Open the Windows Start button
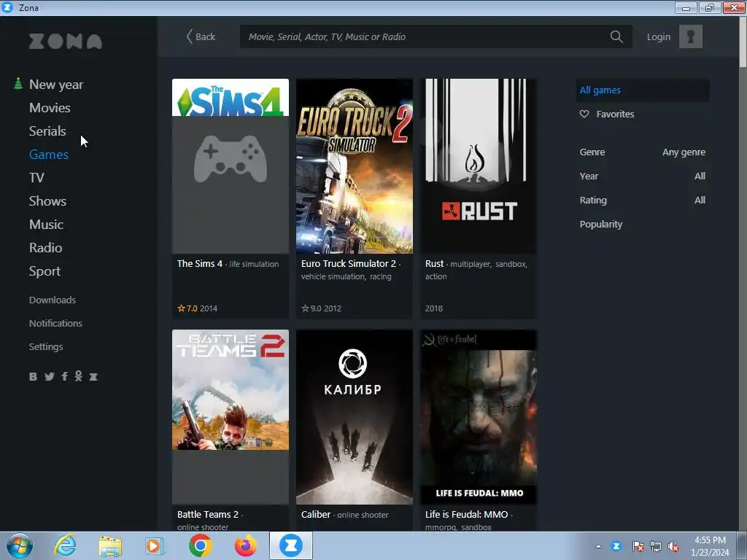Screen dimensions: 747x560 point(20,545)
